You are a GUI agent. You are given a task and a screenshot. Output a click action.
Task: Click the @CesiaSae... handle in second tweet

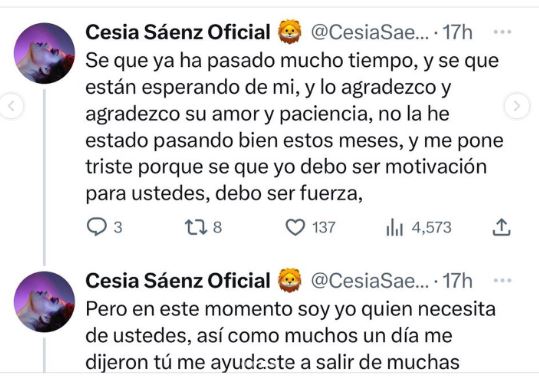tap(370, 281)
